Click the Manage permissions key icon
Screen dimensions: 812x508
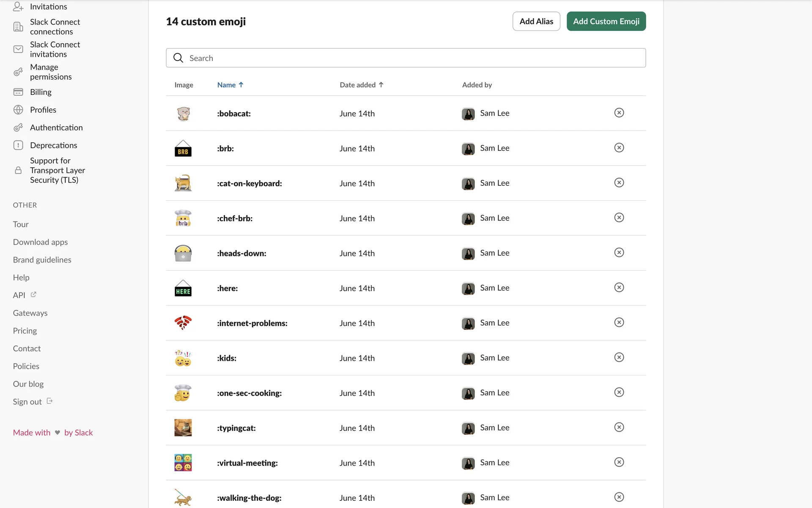click(x=18, y=72)
